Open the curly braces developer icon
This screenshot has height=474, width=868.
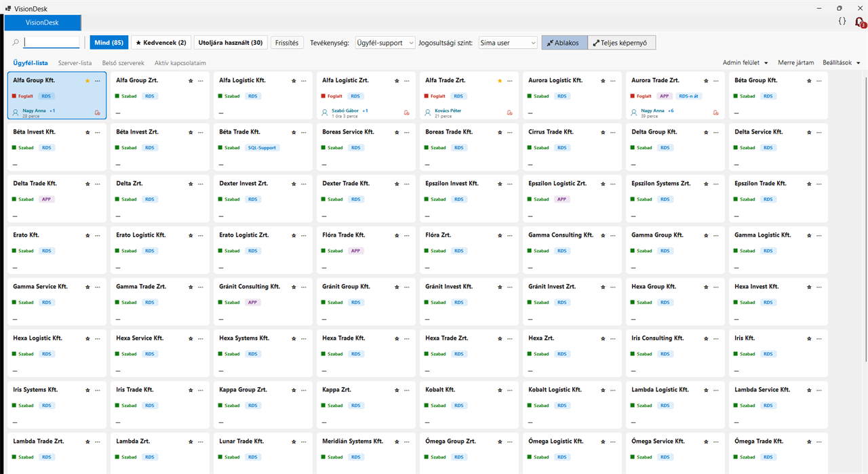pos(842,22)
